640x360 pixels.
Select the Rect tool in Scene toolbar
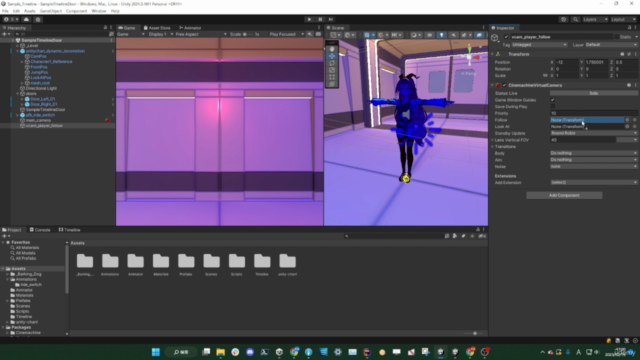332,77
